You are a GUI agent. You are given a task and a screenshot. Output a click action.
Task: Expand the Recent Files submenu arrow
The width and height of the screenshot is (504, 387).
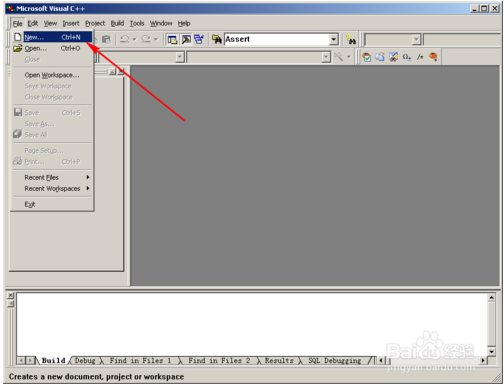88,177
